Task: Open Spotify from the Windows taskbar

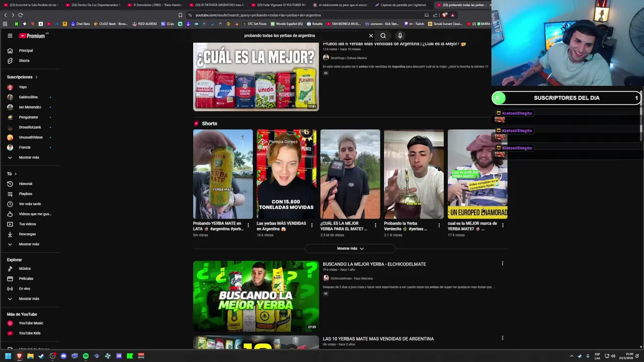Action: coord(86,356)
